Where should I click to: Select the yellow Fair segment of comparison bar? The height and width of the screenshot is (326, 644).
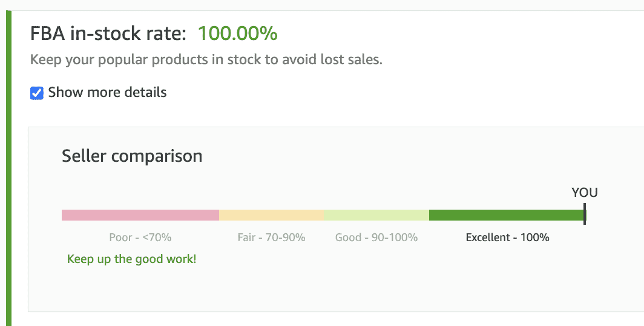click(271, 215)
